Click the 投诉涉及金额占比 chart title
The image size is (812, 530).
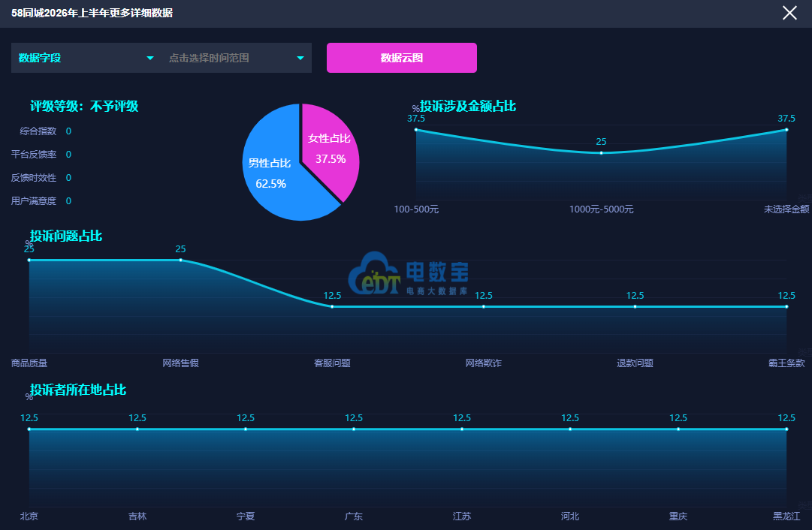(x=468, y=106)
